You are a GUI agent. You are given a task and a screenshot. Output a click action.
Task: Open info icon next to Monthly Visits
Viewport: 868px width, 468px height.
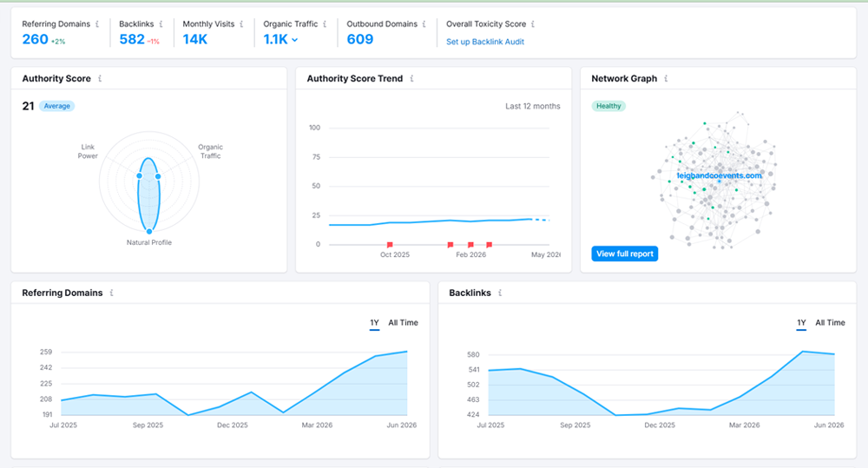tap(241, 23)
